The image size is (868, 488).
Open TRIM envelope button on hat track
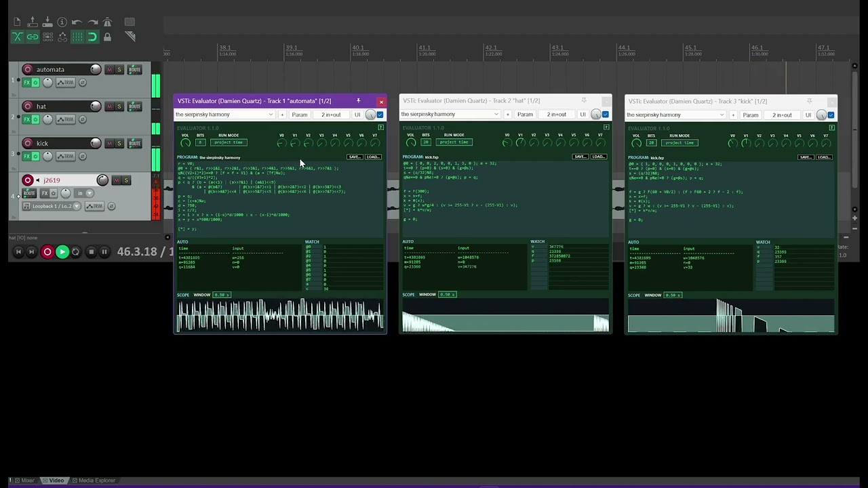point(66,119)
